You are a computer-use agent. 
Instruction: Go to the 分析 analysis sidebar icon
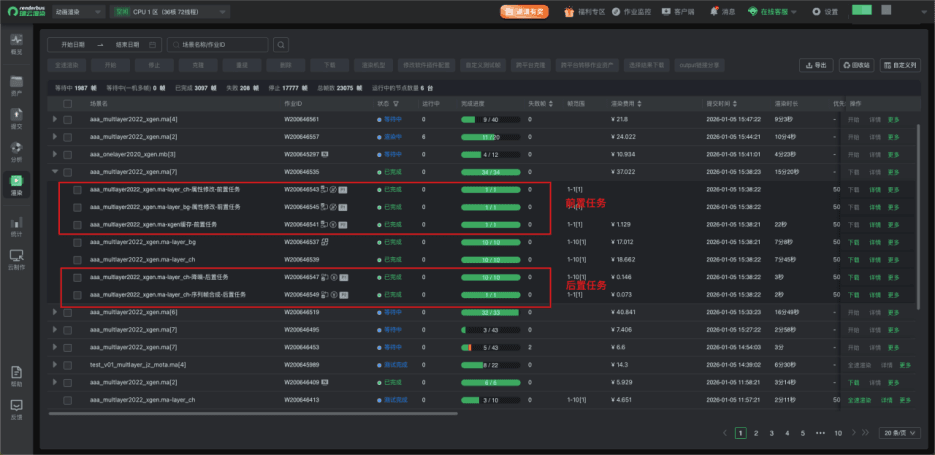click(16, 151)
